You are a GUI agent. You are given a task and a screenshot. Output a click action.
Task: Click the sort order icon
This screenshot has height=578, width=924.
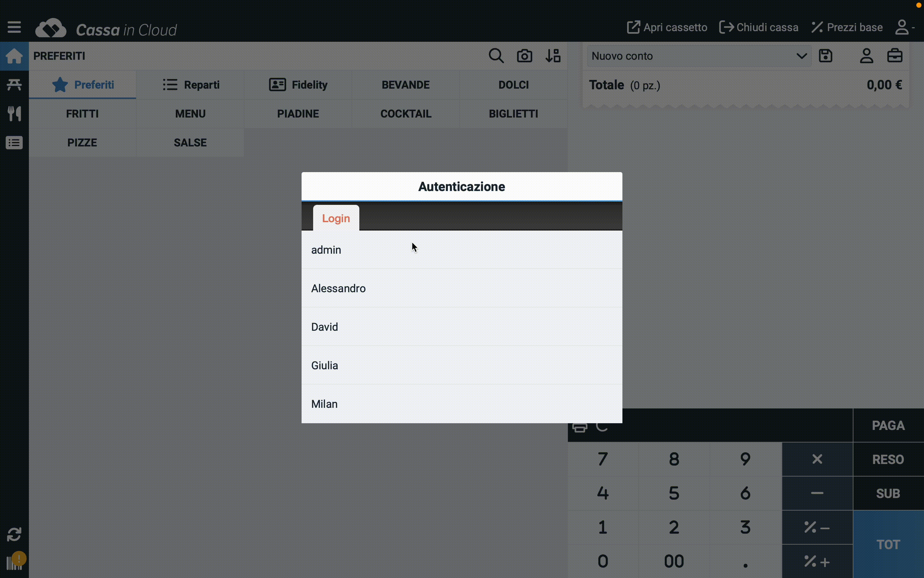553,56
